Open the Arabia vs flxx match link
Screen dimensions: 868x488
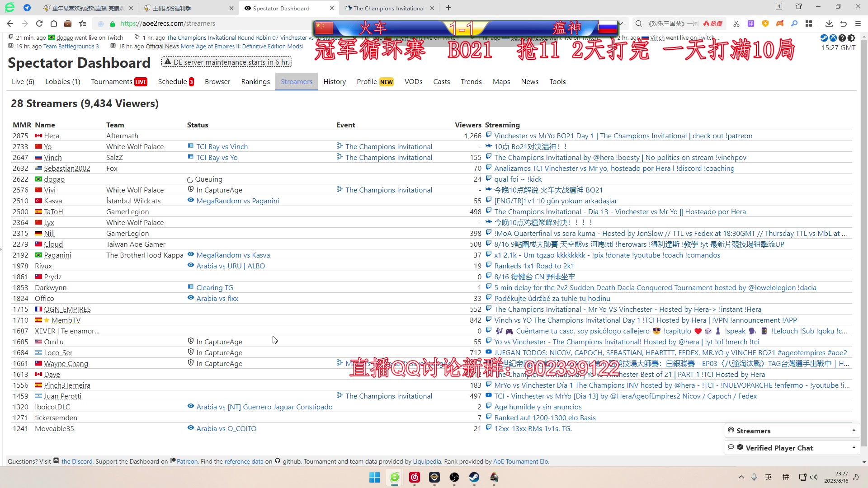click(x=217, y=298)
